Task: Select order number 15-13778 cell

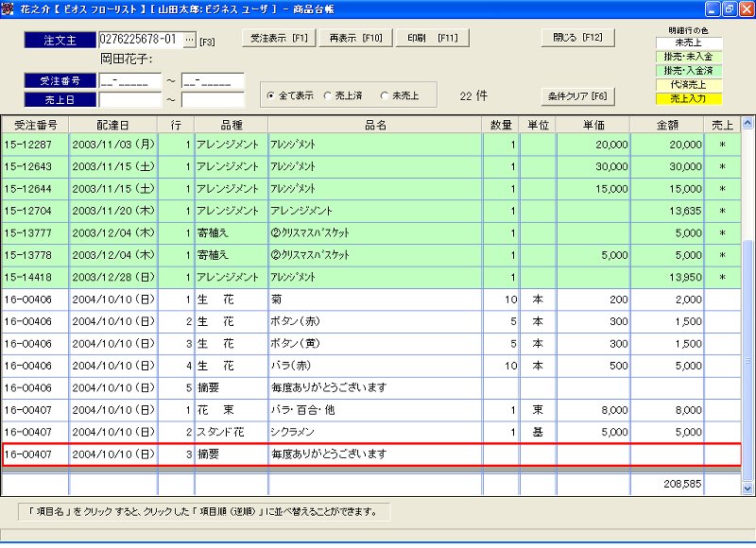Action: point(35,255)
